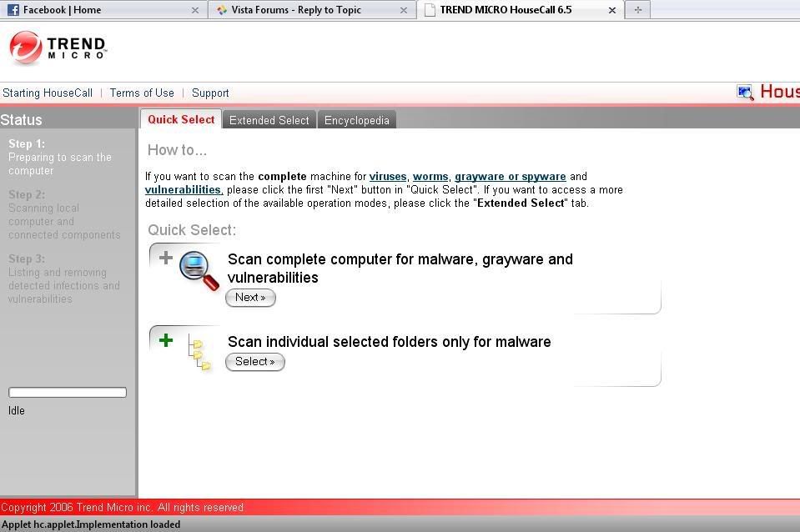The width and height of the screenshot is (800, 532).
Task: Close the TREND MICRO HouseCall tab
Action: tap(612, 10)
